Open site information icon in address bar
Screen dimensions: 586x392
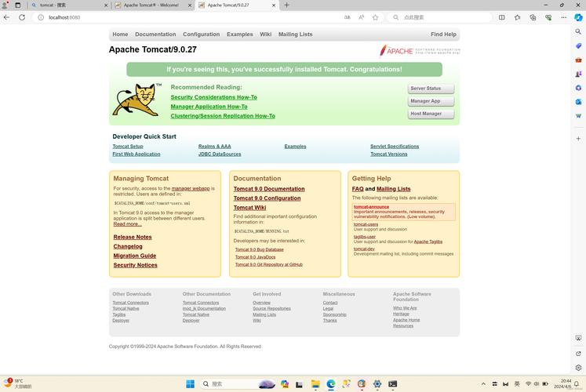click(41, 17)
